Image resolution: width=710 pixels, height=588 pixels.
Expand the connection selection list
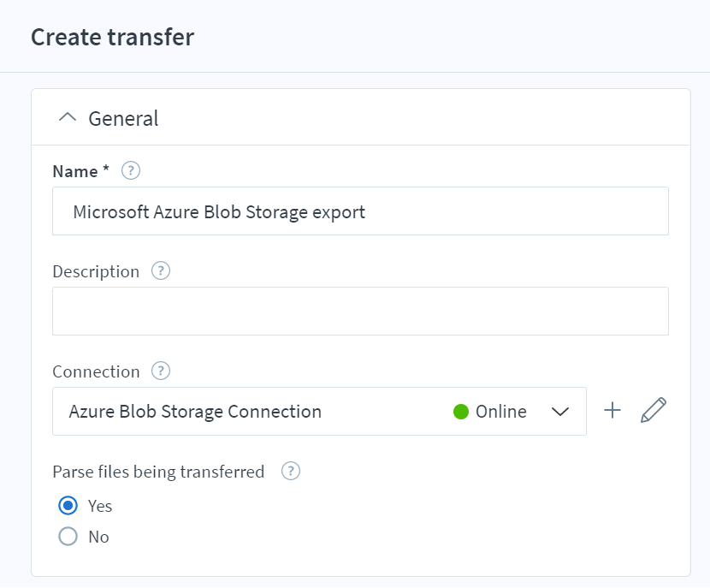560,412
